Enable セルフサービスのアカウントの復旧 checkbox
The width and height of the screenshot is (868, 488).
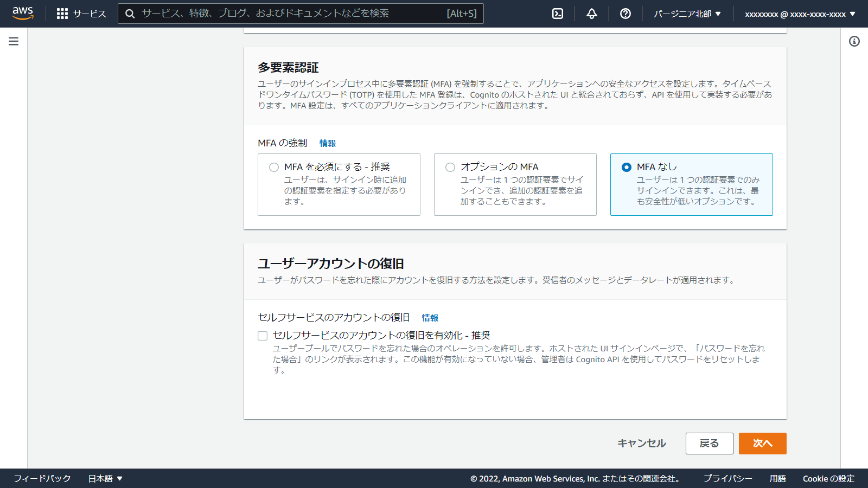coord(263,336)
